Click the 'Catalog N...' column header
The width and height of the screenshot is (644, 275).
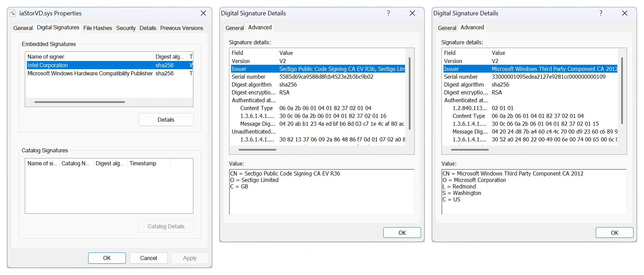pos(76,163)
